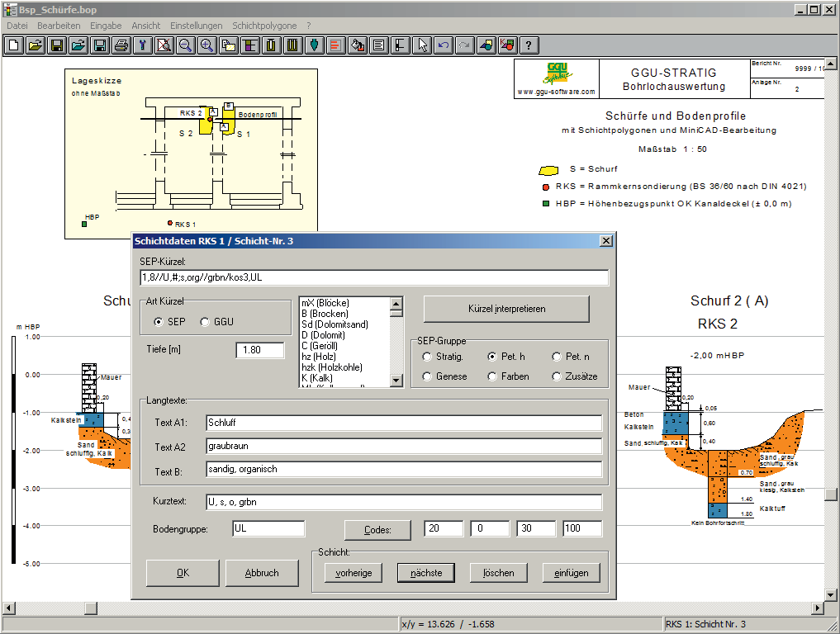
Task: Open the Bearbeiten menu
Action: click(59, 26)
